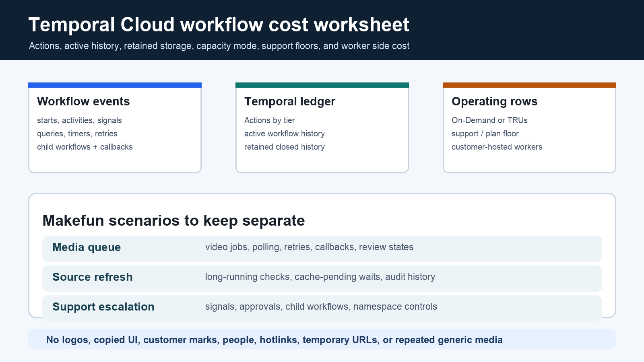Click the 'On-Demand or TRUs' line
Viewport: 644px width, 362px height.
click(x=489, y=120)
